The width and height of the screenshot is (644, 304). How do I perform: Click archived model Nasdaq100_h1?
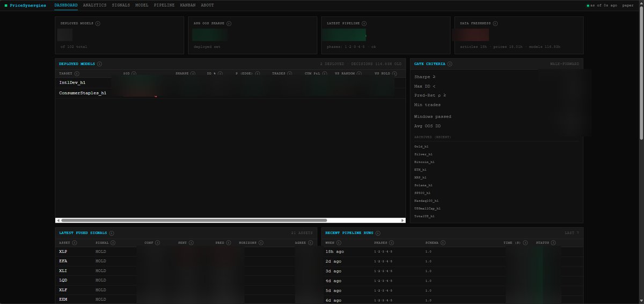[x=426, y=201]
